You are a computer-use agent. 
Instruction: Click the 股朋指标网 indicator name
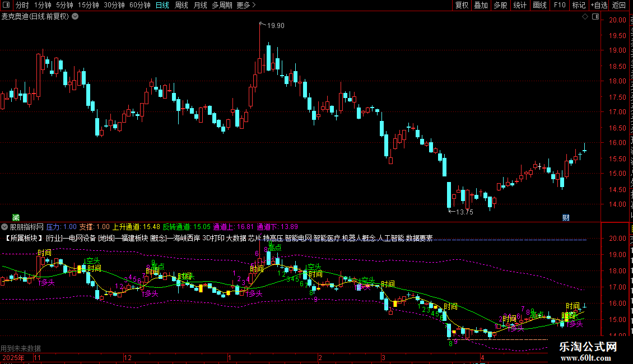27,227
